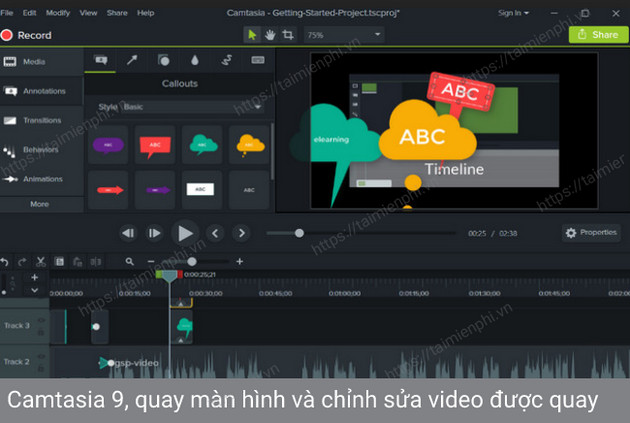
Task: Select the gsp-video clip on Track 2
Action: 342,362
